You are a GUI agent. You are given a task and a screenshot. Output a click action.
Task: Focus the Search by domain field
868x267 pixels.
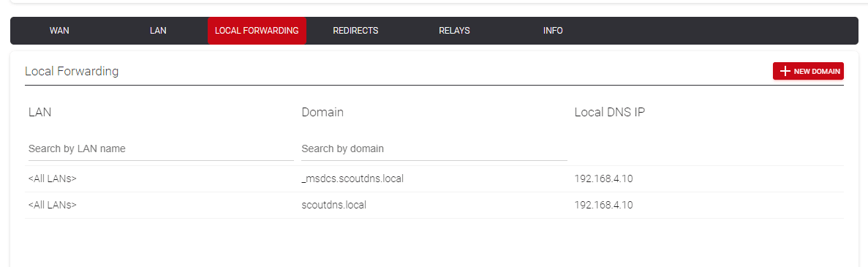pos(434,149)
